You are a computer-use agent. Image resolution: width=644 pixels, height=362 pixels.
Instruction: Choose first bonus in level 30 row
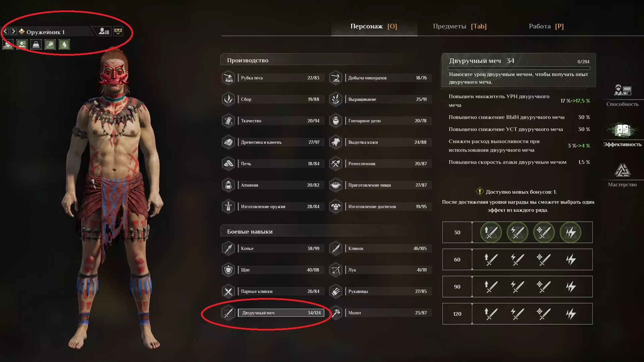[x=491, y=232]
